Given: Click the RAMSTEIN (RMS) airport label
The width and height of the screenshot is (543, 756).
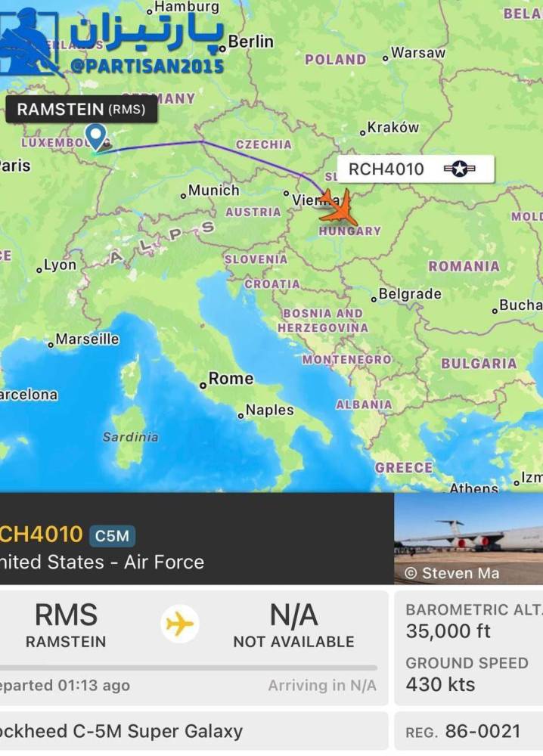Looking at the screenshot, I should pyautogui.click(x=82, y=110).
